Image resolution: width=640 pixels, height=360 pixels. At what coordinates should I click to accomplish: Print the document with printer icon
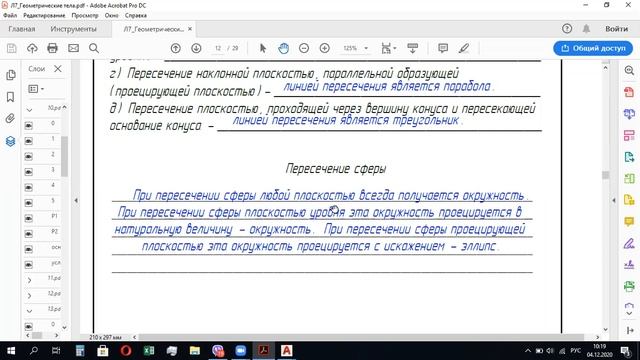click(53, 48)
